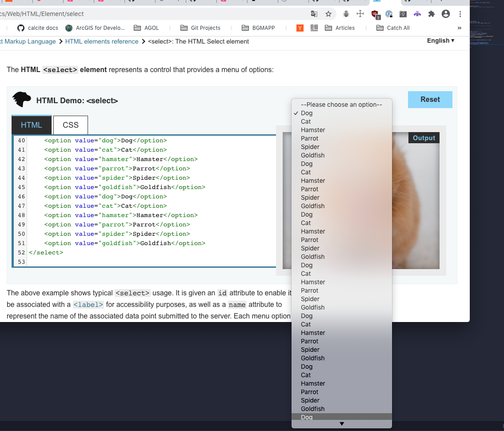The height and width of the screenshot is (431, 504).
Task: Choose '--Please choose an option--' entry
Action: click(342, 105)
